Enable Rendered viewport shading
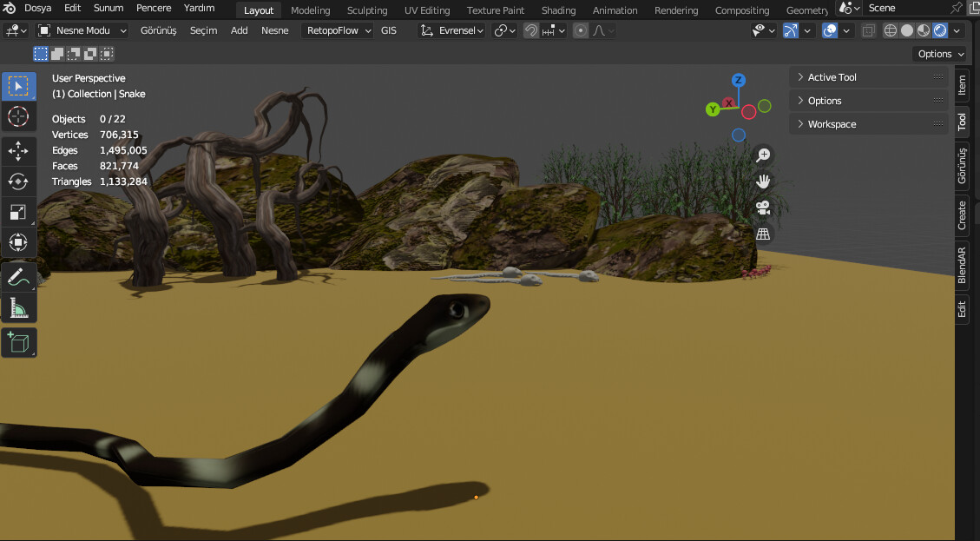Viewport: 980px width, 541px height. (x=942, y=30)
